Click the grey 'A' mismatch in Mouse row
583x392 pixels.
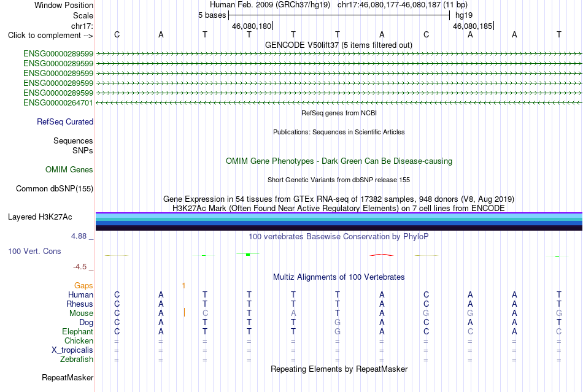tap(293, 313)
